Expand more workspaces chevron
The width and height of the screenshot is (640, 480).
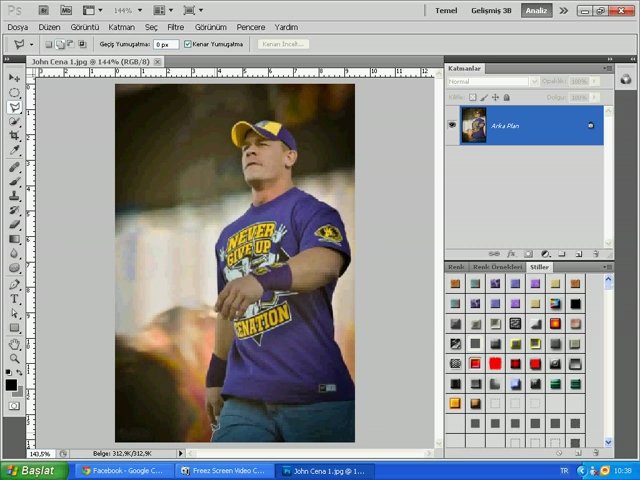pos(564,11)
